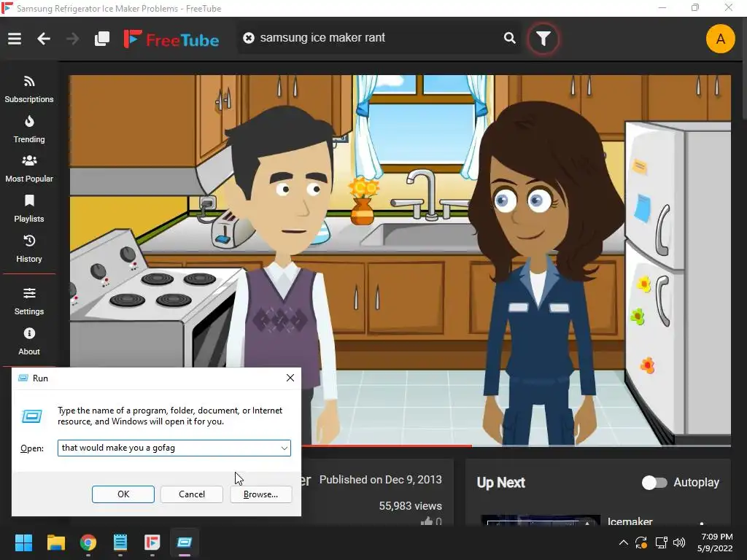Open the About page in sidebar
Screen dimensions: 747x560
pyautogui.click(x=29, y=341)
